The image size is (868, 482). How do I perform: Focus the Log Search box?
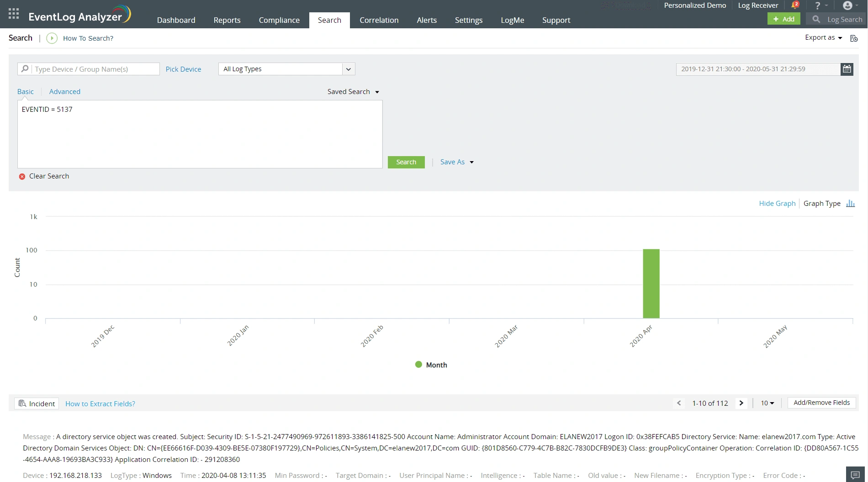(837, 19)
